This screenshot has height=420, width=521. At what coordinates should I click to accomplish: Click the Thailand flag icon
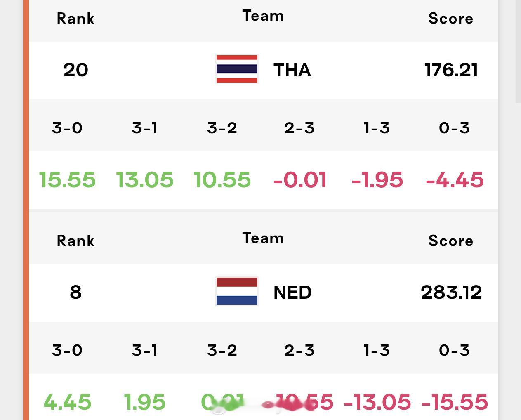point(237,69)
